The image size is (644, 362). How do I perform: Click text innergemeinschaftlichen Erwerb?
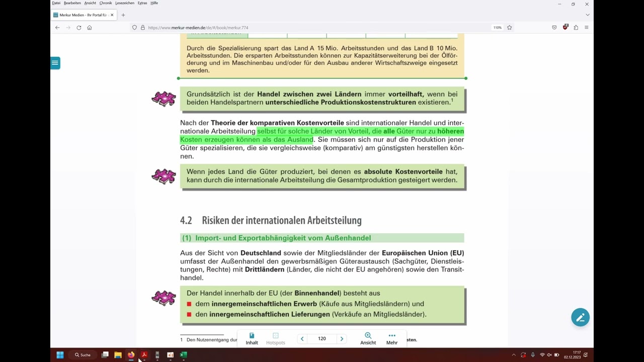tap(264, 304)
